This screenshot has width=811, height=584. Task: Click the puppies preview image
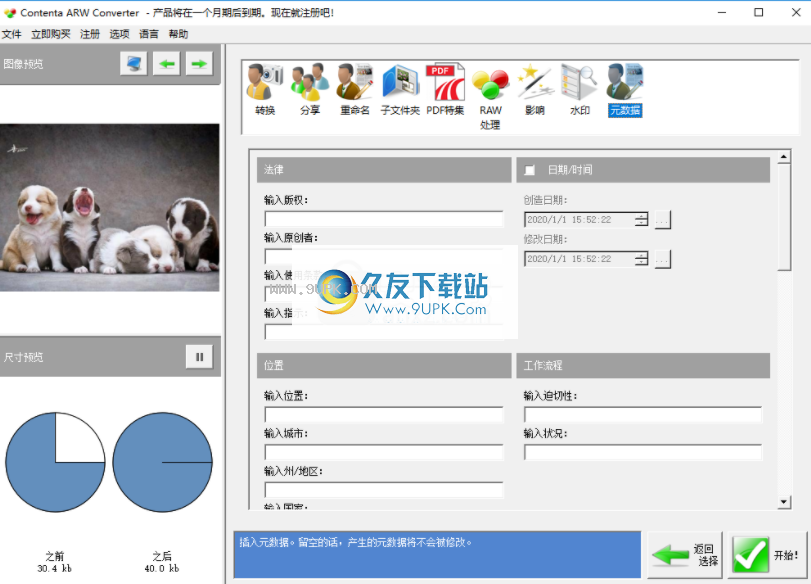pos(110,207)
